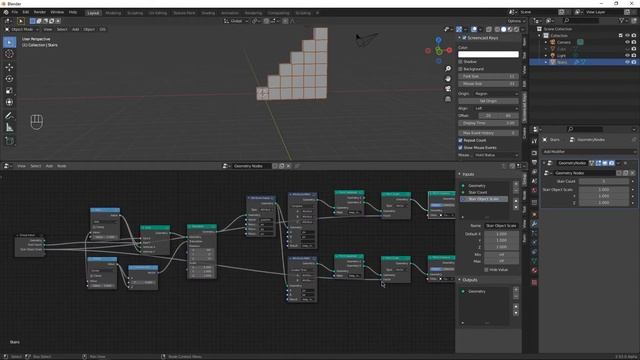Click the viewport pan hand icon

(x=448, y=79)
